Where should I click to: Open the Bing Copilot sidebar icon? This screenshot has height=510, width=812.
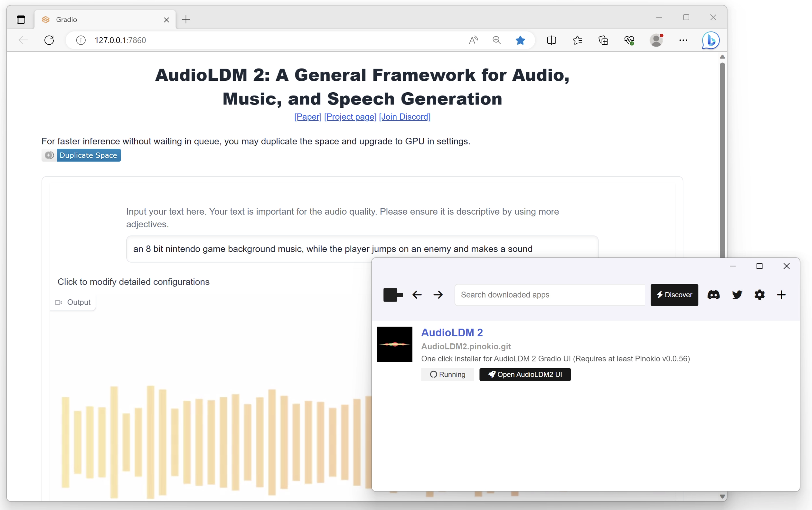click(711, 40)
